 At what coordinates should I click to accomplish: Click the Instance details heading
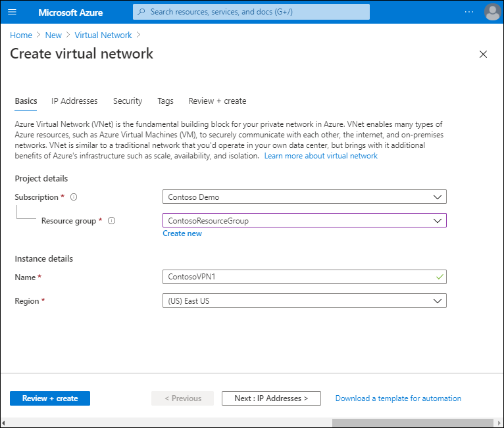tap(43, 259)
